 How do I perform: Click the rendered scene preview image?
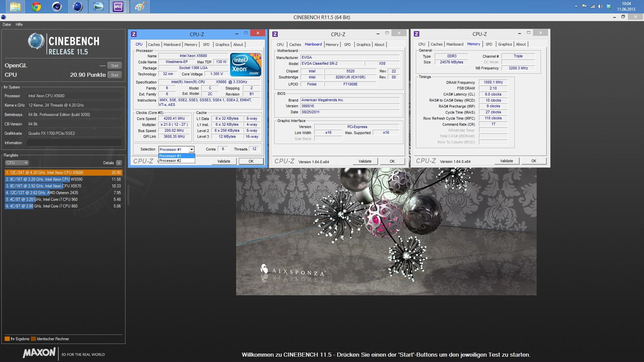click(386, 231)
